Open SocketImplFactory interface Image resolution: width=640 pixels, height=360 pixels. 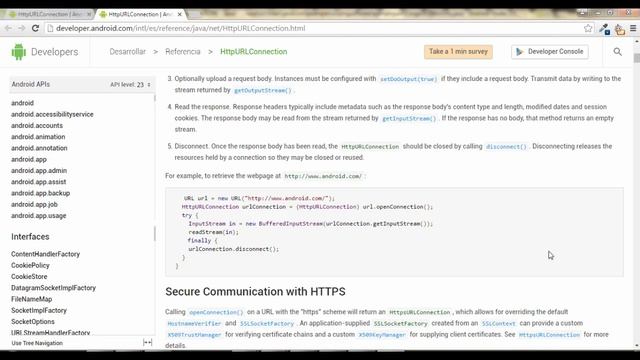(39, 310)
